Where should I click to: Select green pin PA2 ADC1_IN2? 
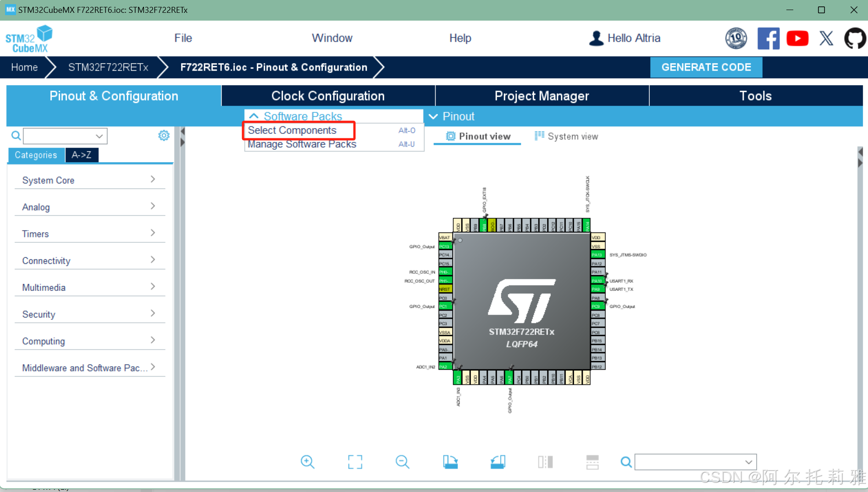[x=445, y=366]
